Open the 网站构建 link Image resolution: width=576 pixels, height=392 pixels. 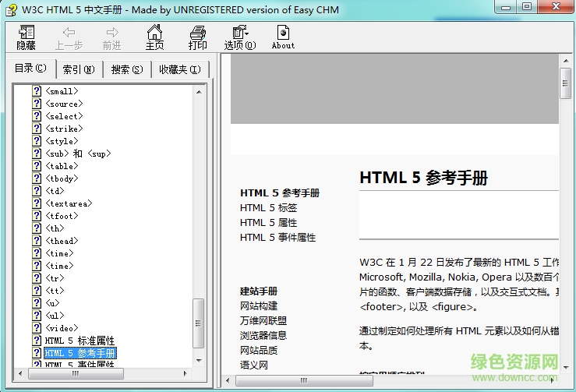[x=259, y=305]
